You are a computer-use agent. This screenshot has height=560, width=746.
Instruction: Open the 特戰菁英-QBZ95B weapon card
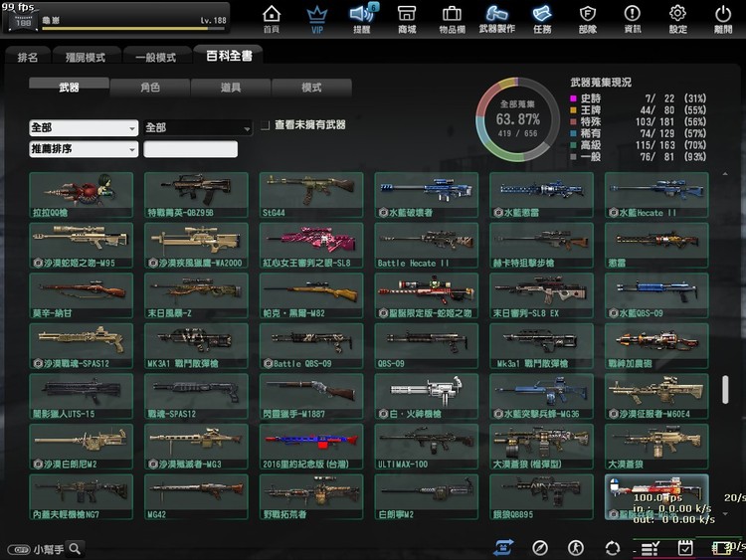click(197, 195)
